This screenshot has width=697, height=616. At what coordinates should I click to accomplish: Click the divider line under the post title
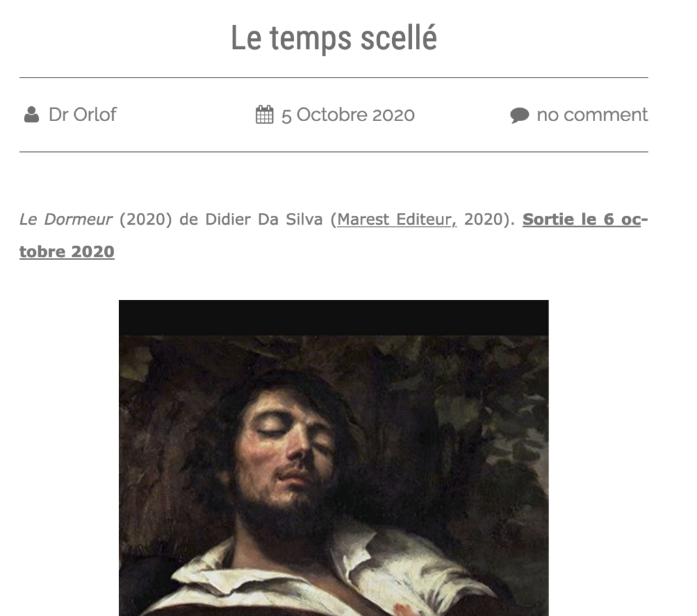[x=334, y=78]
